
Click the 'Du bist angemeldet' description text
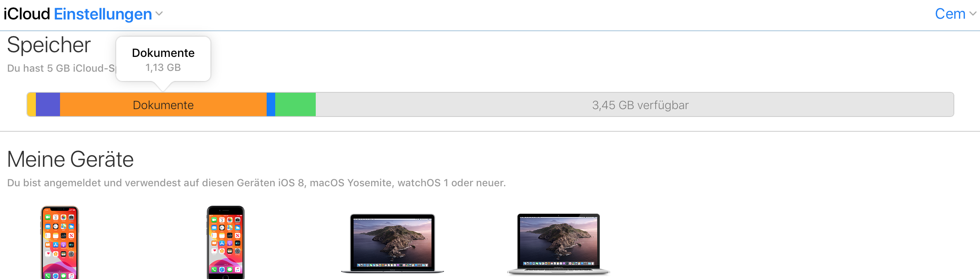(x=256, y=183)
